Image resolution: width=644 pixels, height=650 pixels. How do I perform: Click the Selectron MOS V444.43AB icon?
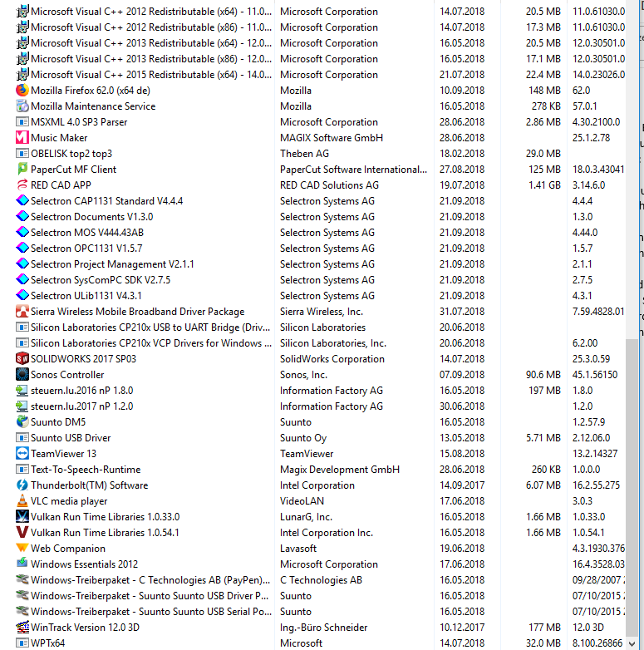22,232
